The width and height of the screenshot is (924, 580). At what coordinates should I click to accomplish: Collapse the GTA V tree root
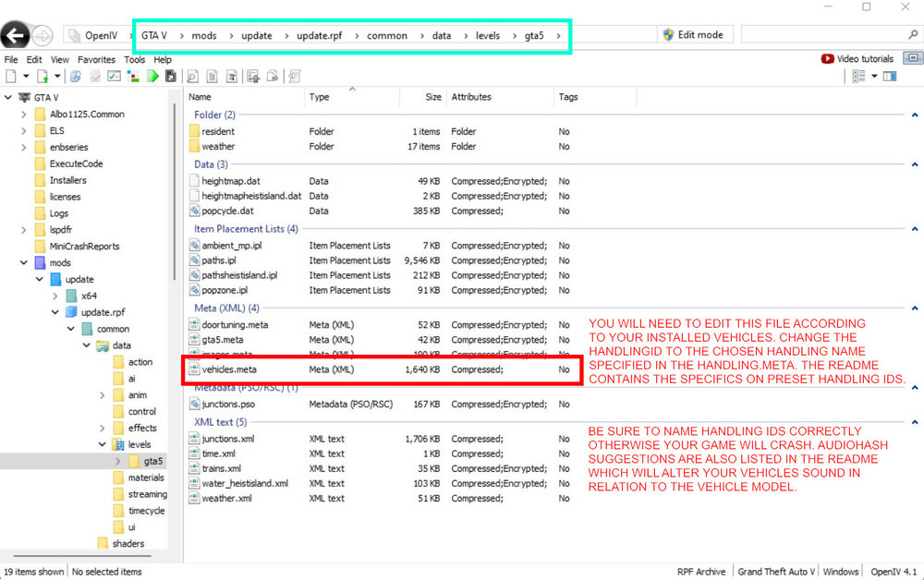click(7, 97)
